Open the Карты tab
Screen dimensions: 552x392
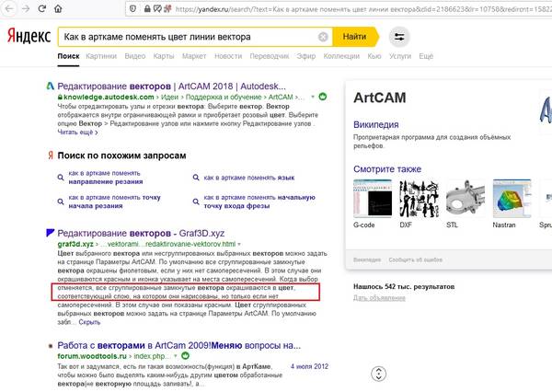[164, 56]
